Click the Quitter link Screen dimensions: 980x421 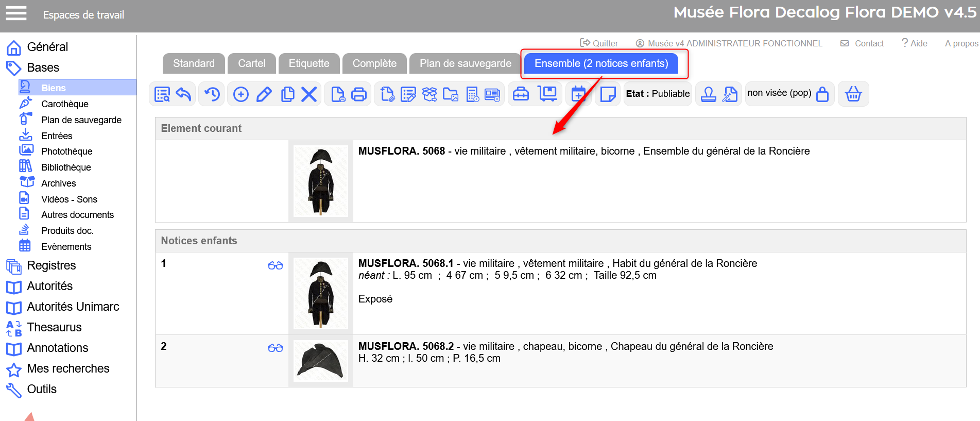click(x=599, y=43)
